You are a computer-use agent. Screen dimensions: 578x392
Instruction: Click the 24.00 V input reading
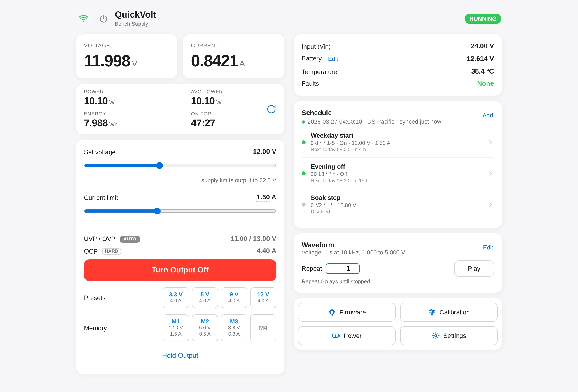coord(482,46)
